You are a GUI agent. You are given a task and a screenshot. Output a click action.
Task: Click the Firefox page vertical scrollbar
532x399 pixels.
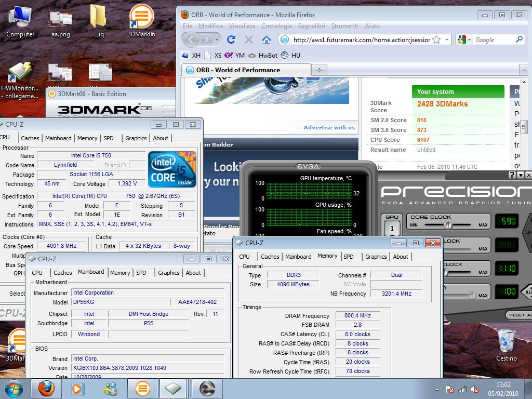tap(524, 126)
